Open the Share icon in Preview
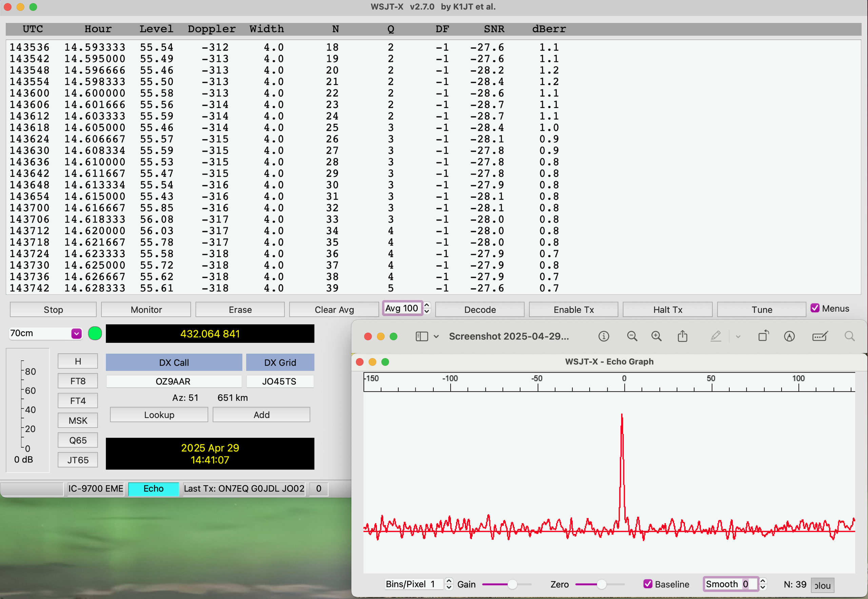This screenshot has height=599, width=868. coord(683,336)
